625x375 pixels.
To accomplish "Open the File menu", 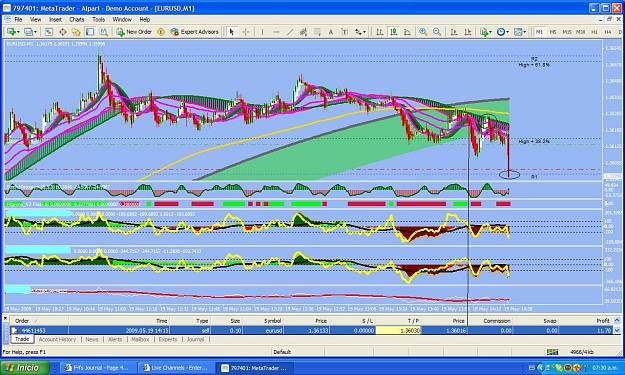I will [x=18, y=20].
